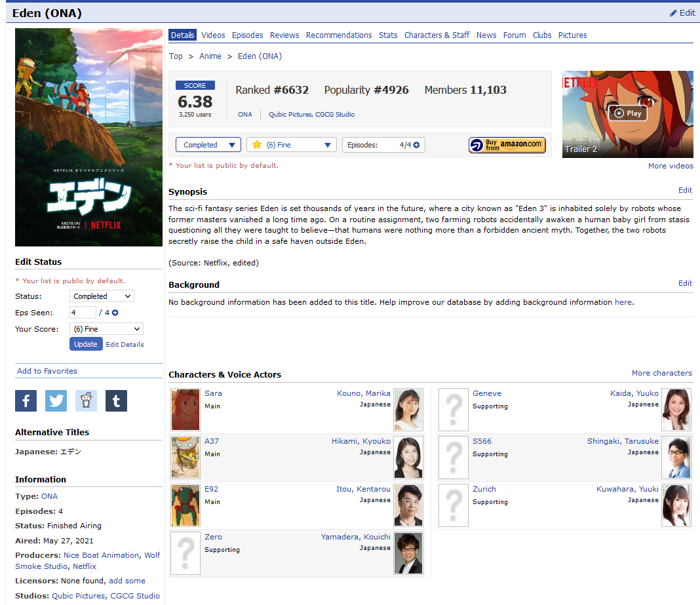Click the plus icon beside Eps Seen
This screenshot has height=605, width=700.
click(x=115, y=313)
